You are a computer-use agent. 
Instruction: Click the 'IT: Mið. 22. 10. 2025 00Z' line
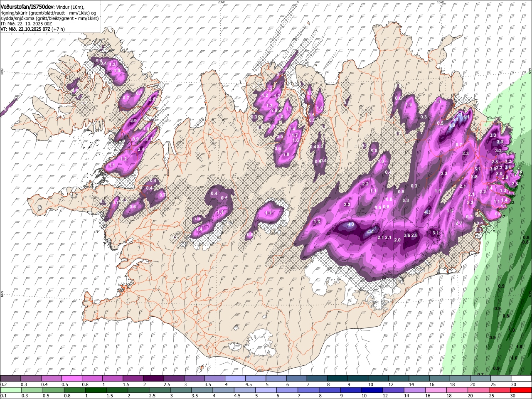(x=26, y=24)
